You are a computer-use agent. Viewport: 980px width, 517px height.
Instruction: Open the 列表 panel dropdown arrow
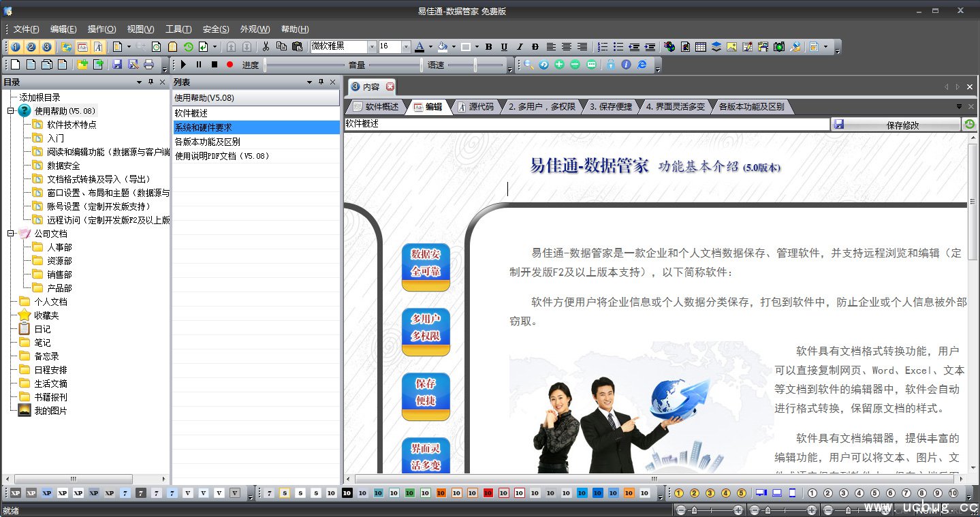tap(309, 82)
